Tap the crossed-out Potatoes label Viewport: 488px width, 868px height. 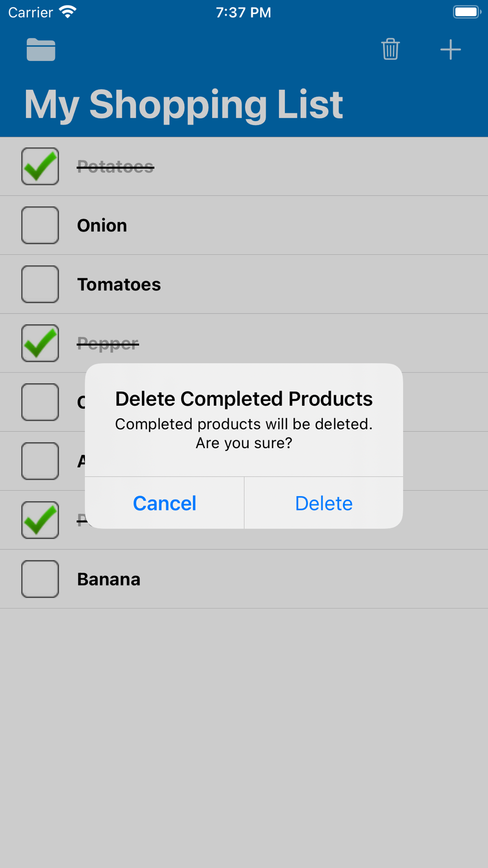point(116,167)
